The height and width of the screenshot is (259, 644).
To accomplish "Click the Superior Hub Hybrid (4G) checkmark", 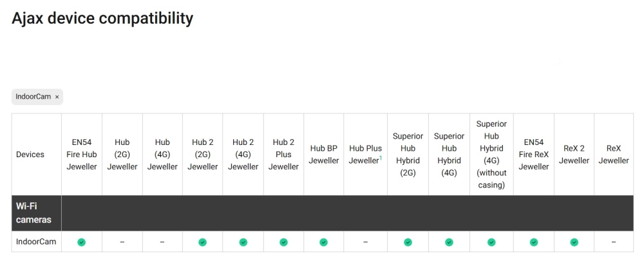I will (x=449, y=242).
